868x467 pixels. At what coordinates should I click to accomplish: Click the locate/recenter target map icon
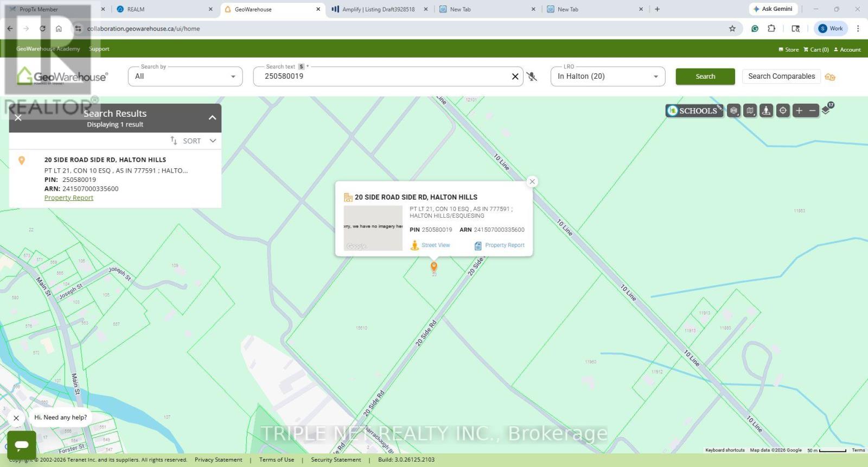coord(783,111)
